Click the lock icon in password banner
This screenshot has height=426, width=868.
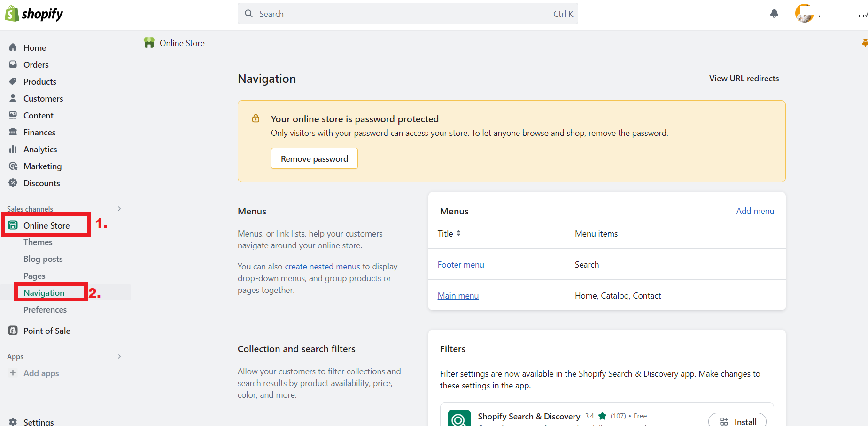tap(256, 118)
